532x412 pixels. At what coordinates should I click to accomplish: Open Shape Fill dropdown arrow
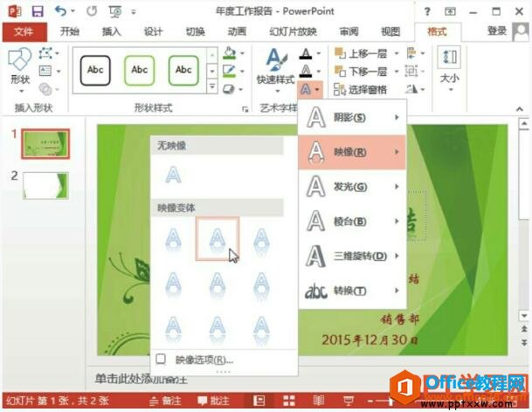[242, 53]
